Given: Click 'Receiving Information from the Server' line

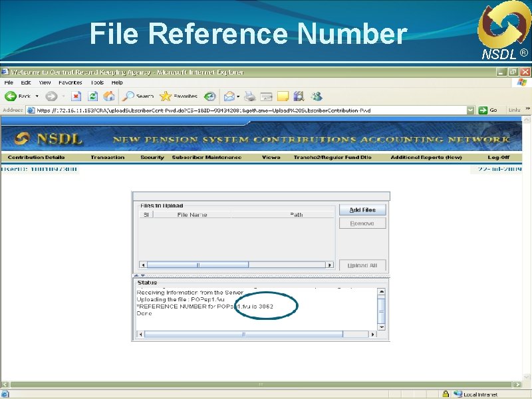Looking at the screenshot, I should [x=190, y=293].
